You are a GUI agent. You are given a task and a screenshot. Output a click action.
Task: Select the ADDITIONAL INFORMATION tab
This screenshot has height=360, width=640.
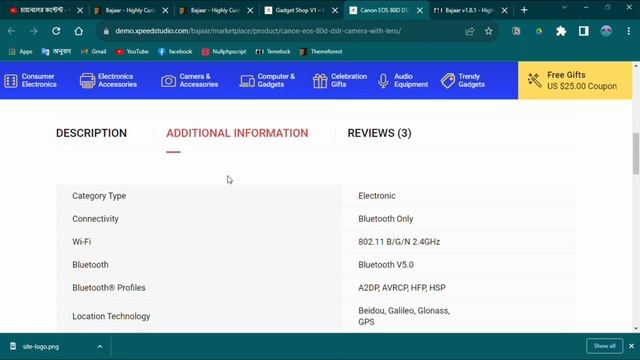coord(237,133)
